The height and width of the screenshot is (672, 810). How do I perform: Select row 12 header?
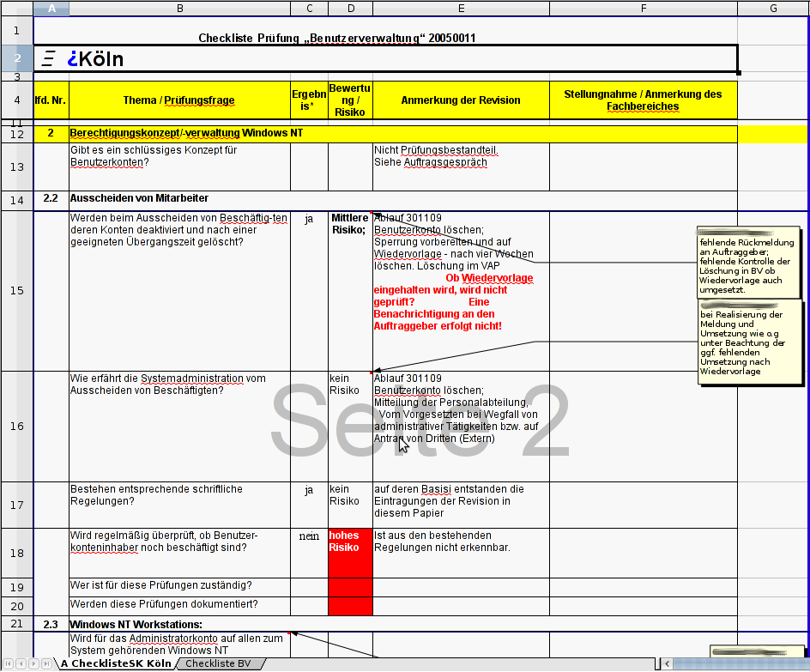tap(17, 134)
